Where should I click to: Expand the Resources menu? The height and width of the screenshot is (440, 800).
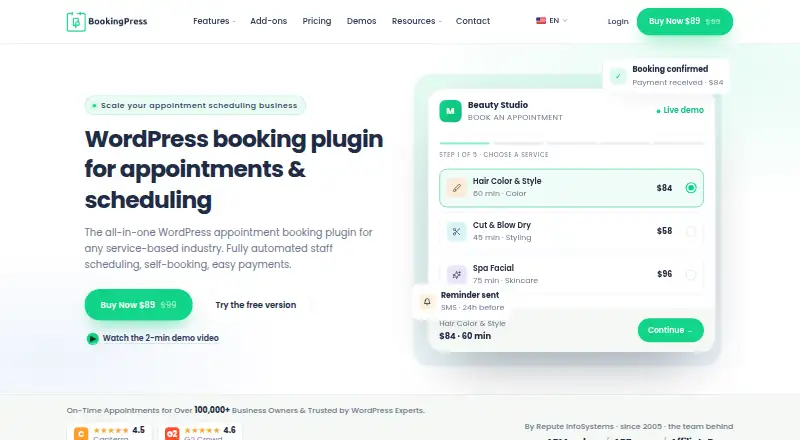[x=417, y=21]
